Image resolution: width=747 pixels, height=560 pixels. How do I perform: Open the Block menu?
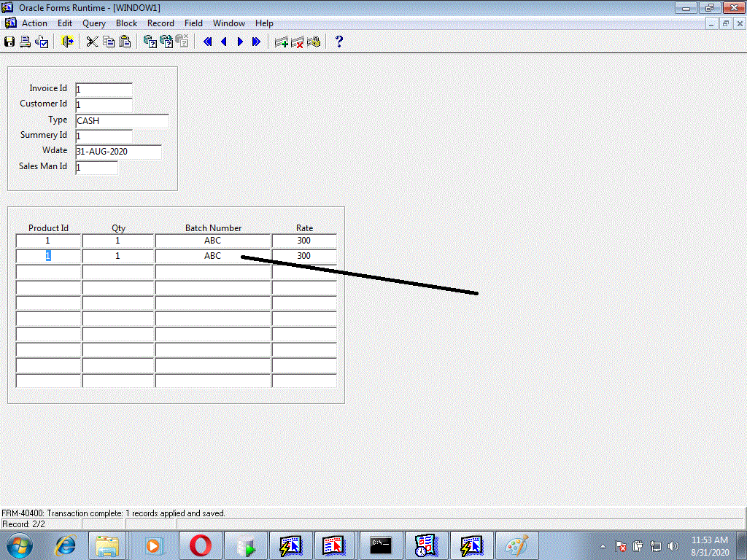point(126,23)
